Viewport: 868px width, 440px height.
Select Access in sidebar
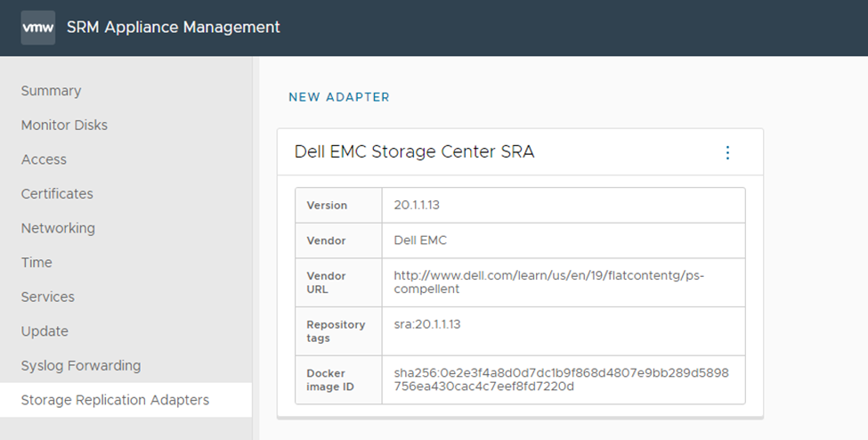[x=44, y=159]
